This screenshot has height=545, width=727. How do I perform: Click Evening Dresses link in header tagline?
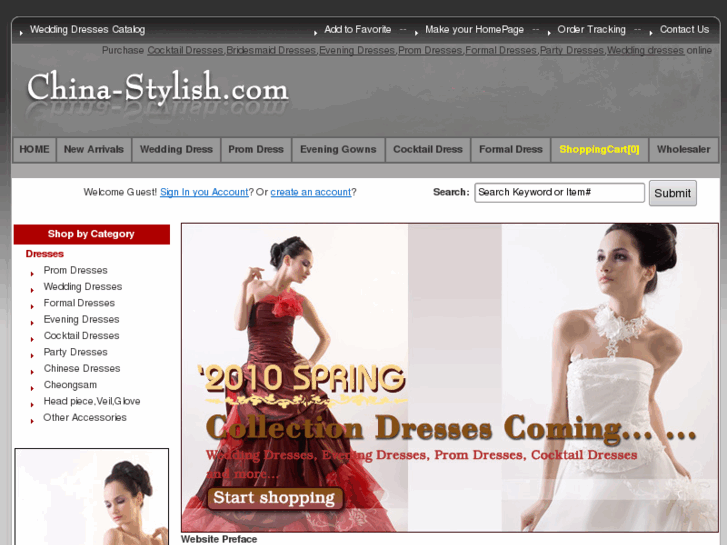pos(357,51)
